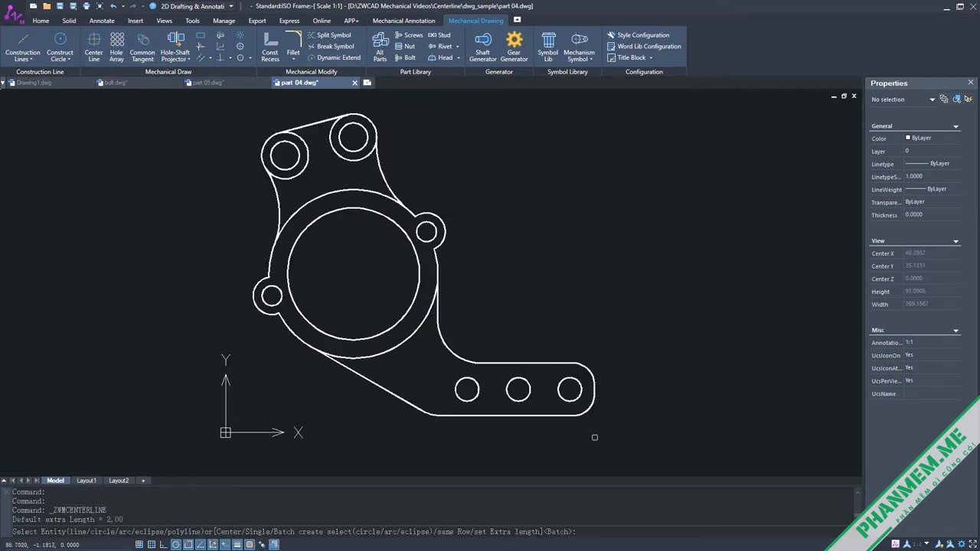
Task: Insert a Nut part
Action: (x=405, y=46)
